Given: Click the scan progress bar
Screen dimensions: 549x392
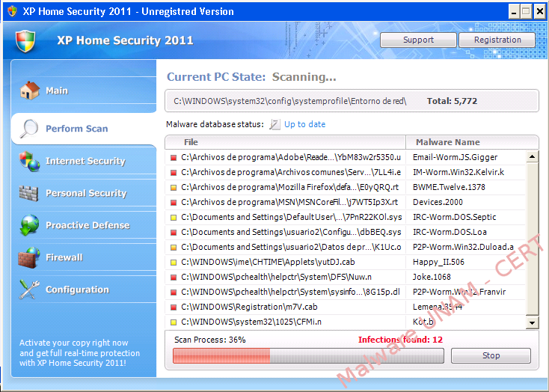Looking at the screenshot, I should [308, 355].
